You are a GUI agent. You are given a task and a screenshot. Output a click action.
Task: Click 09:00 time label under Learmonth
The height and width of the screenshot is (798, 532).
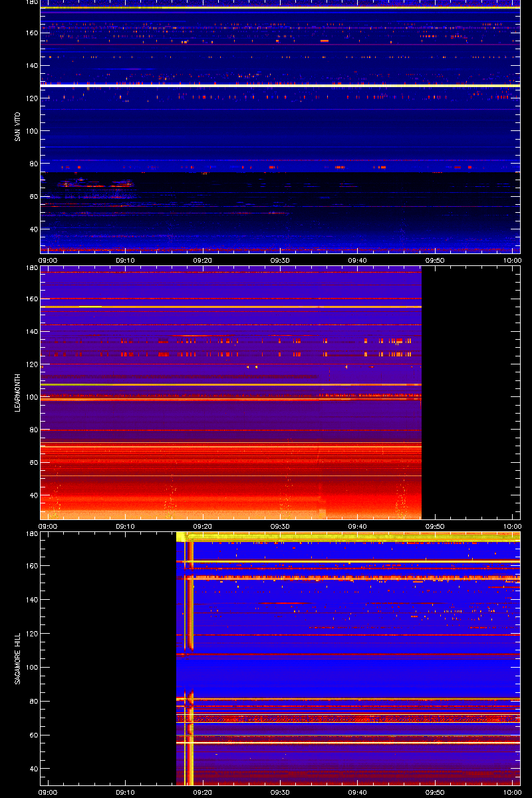pos(48,527)
